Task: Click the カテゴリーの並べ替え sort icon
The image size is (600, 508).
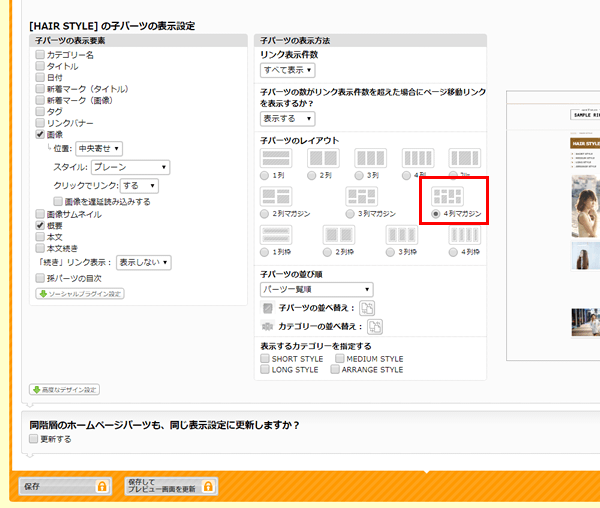Action: pyautogui.click(x=376, y=327)
